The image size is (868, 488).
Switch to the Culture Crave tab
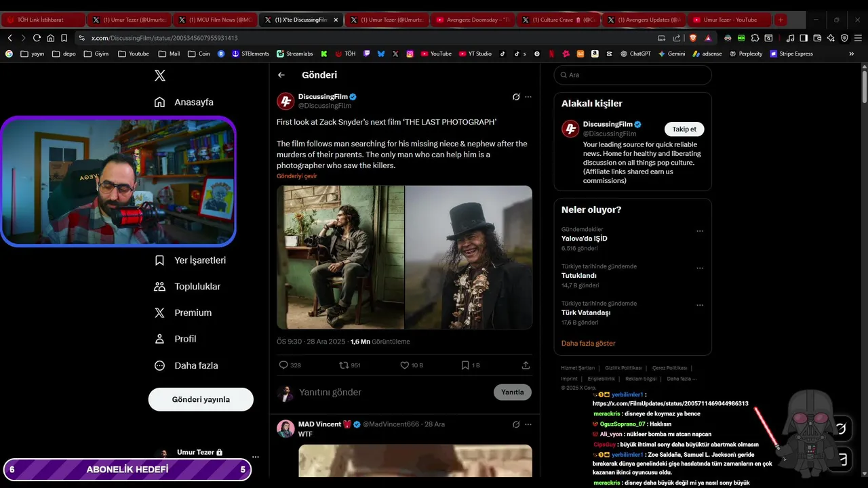[x=559, y=20]
